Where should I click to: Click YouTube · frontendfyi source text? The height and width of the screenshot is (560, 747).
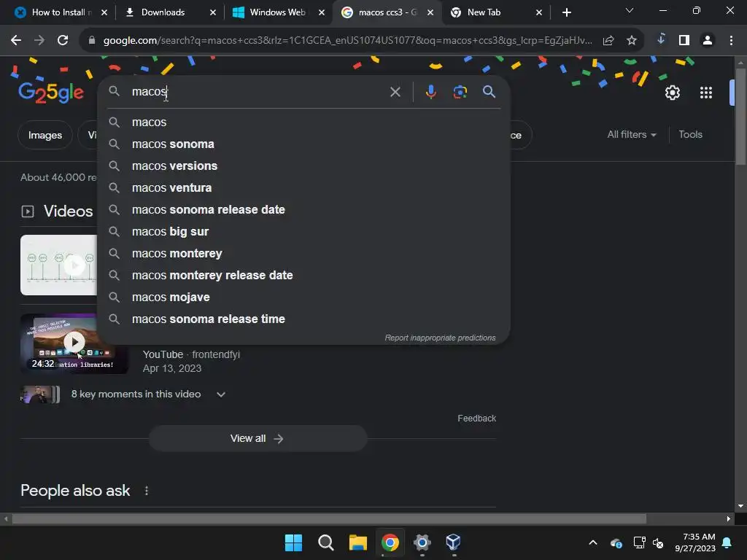[x=191, y=354]
